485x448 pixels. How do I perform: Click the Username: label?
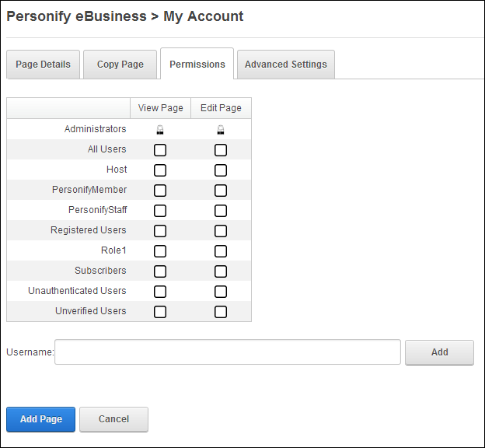30,352
